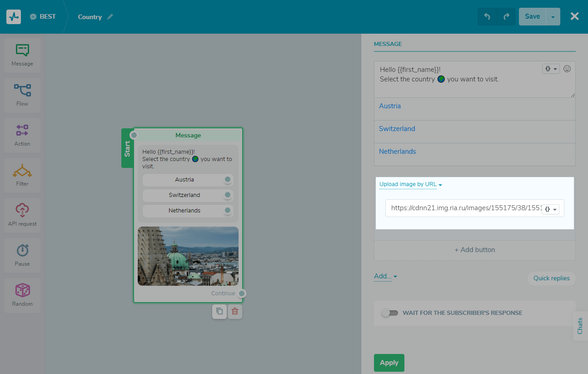This screenshot has width=588, height=374.
Task: Click the Switzerland button connector dot
Action: (x=228, y=195)
